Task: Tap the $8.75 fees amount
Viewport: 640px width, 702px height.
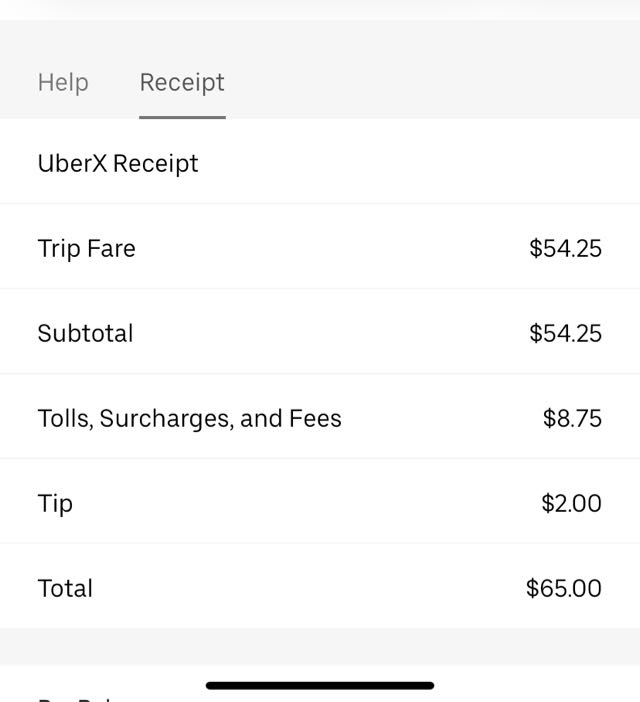Action: pyautogui.click(x=572, y=418)
